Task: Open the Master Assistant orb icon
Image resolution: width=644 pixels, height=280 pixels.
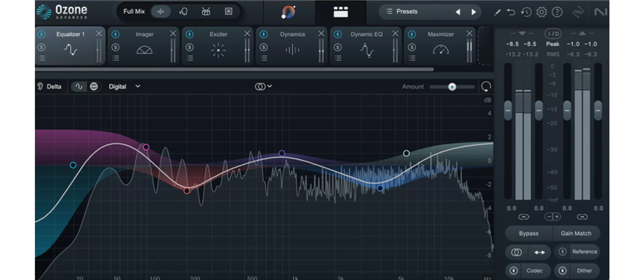Action: click(x=288, y=12)
